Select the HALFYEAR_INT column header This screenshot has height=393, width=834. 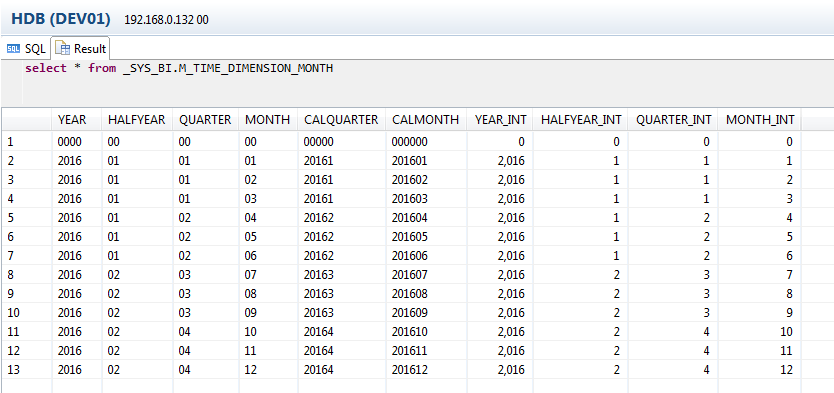(581, 120)
